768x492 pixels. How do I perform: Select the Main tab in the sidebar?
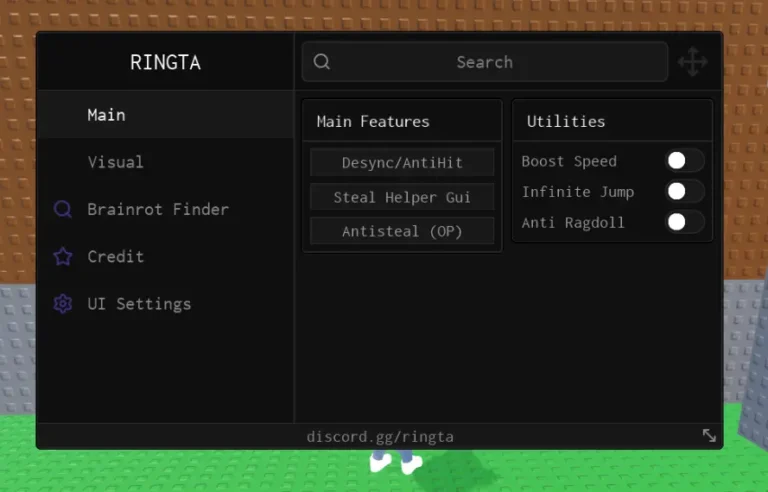(x=106, y=115)
